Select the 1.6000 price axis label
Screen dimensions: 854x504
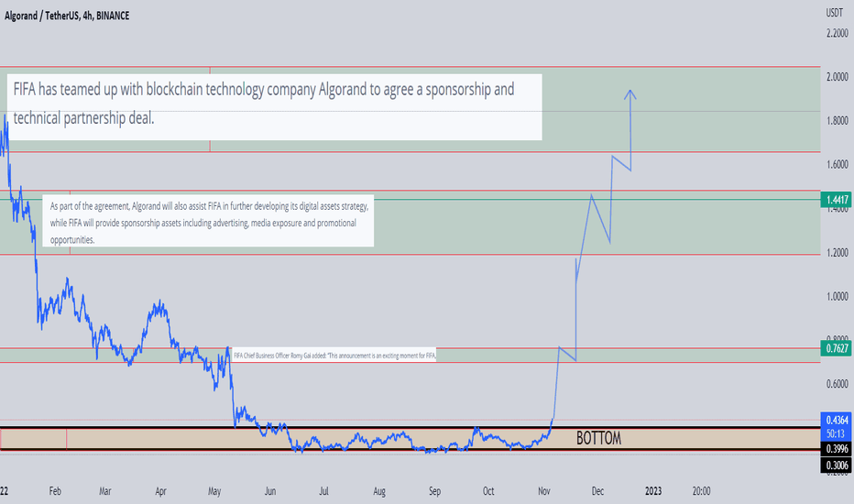(x=838, y=164)
